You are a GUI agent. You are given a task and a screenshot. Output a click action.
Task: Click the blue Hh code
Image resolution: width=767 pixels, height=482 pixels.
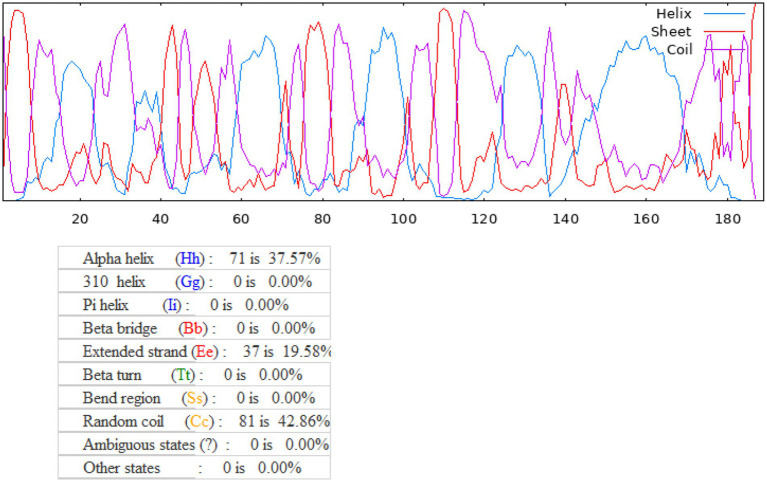(x=190, y=258)
